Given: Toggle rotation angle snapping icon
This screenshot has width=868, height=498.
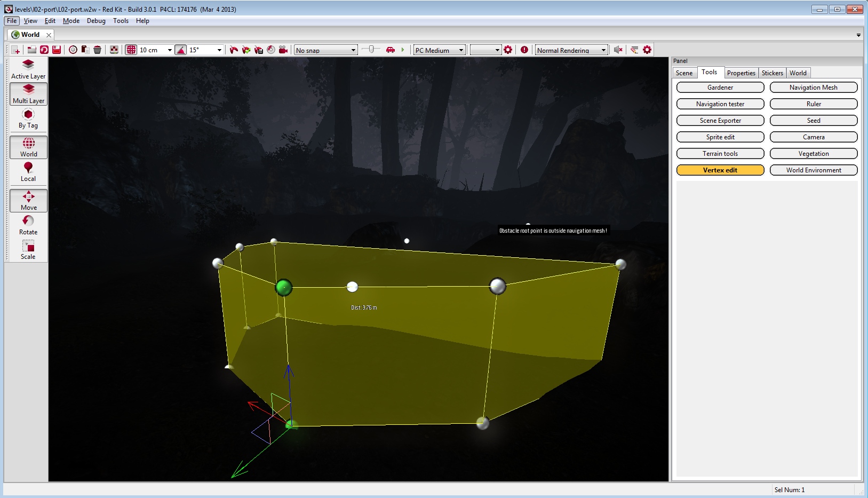Looking at the screenshot, I should 181,50.
